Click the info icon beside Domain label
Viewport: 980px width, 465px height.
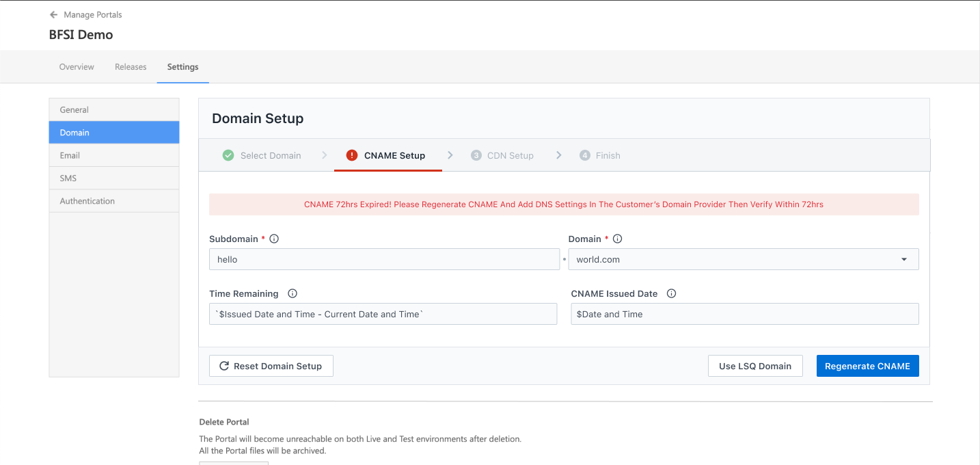click(617, 238)
